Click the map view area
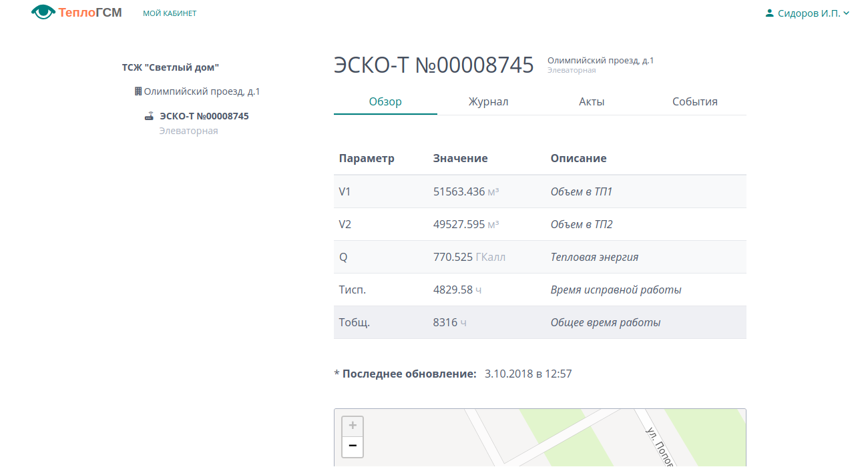The height and width of the screenshot is (467, 868). (x=540, y=438)
